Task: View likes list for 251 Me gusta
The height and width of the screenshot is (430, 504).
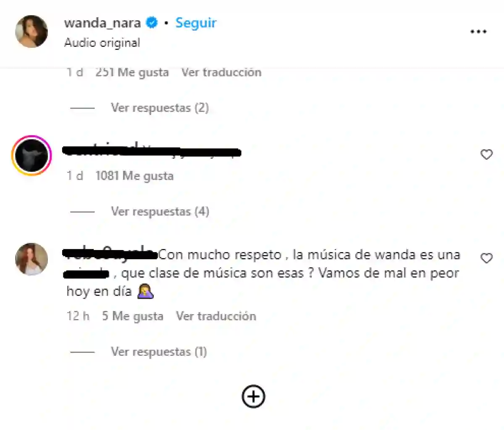Action: [x=132, y=72]
